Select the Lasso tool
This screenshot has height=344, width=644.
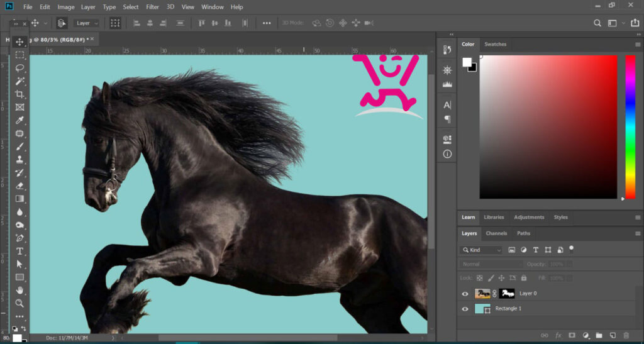click(19, 68)
